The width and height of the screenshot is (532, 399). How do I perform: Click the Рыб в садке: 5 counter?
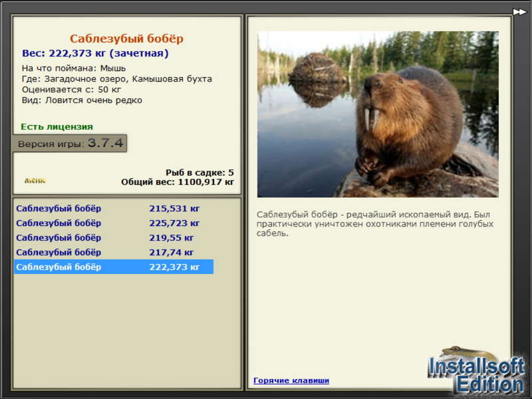(x=199, y=172)
